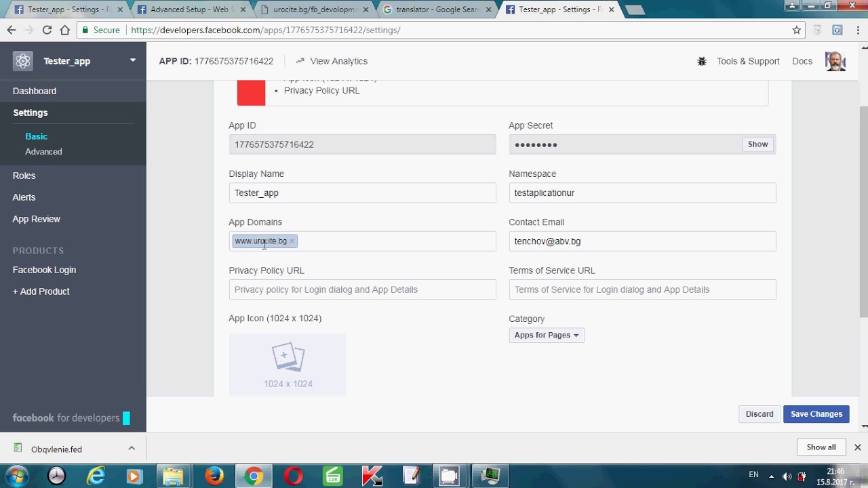Image resolution: width=868 pixels, height=488 pixels.
Task: Open the Obqvlenie.fed download options chevron
Action: pyautogui.click(x=132, y=448)
